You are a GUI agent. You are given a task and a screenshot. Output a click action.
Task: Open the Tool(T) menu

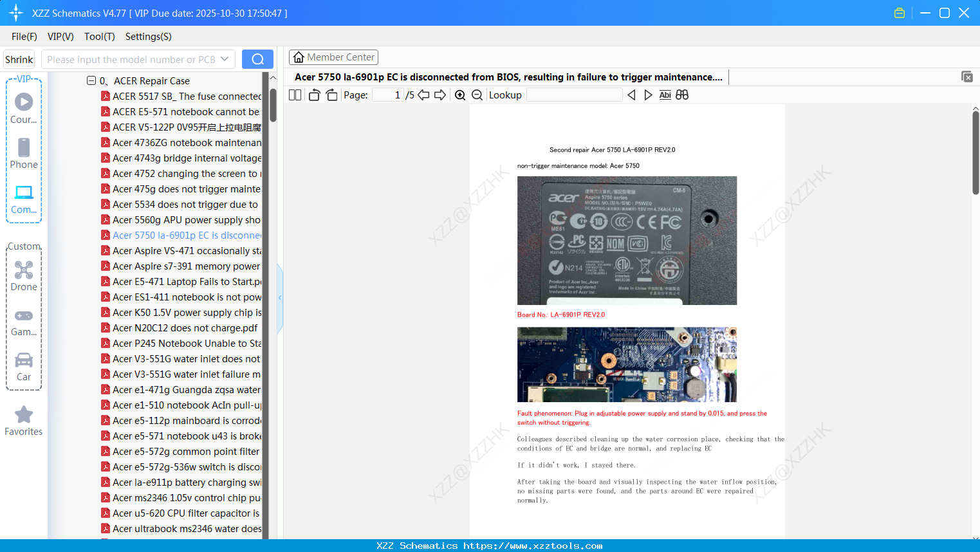[99, 37]
